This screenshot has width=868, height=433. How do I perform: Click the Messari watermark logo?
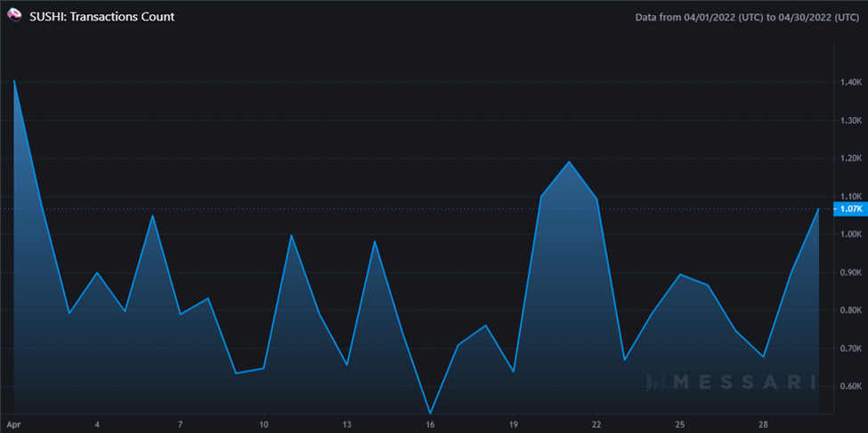[732, 382]
